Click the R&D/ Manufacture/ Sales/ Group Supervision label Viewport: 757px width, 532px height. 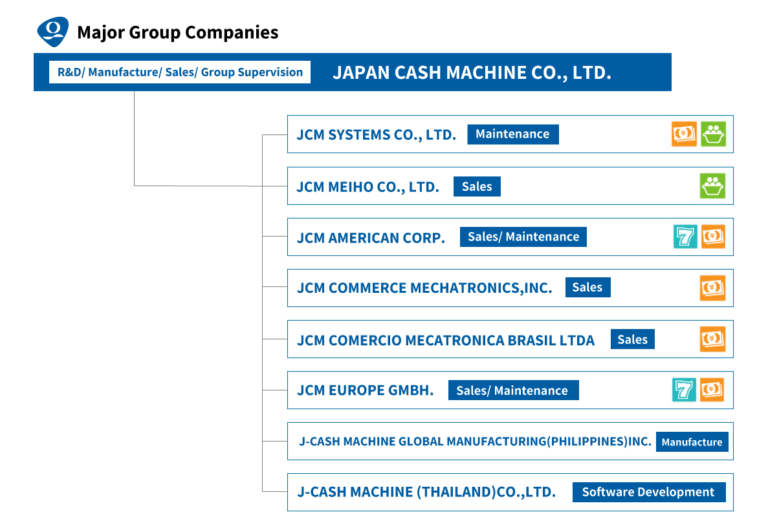click(180, 72)
